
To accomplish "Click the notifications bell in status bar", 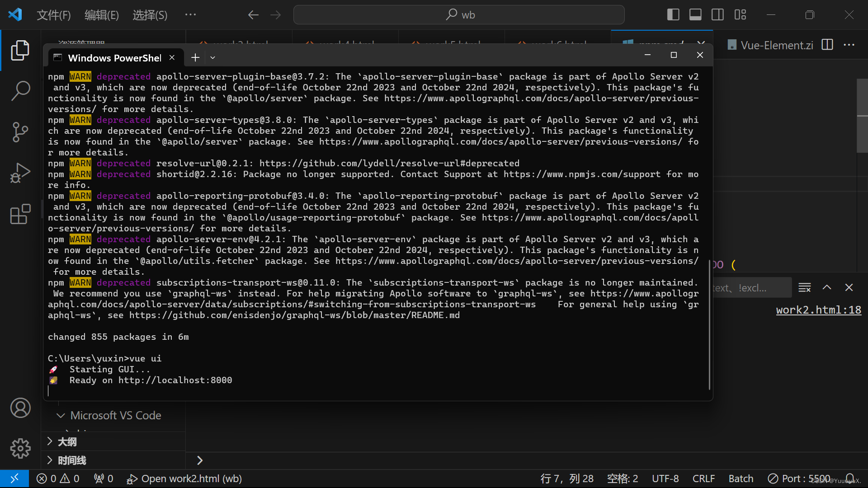I will [x=850, y=479].
